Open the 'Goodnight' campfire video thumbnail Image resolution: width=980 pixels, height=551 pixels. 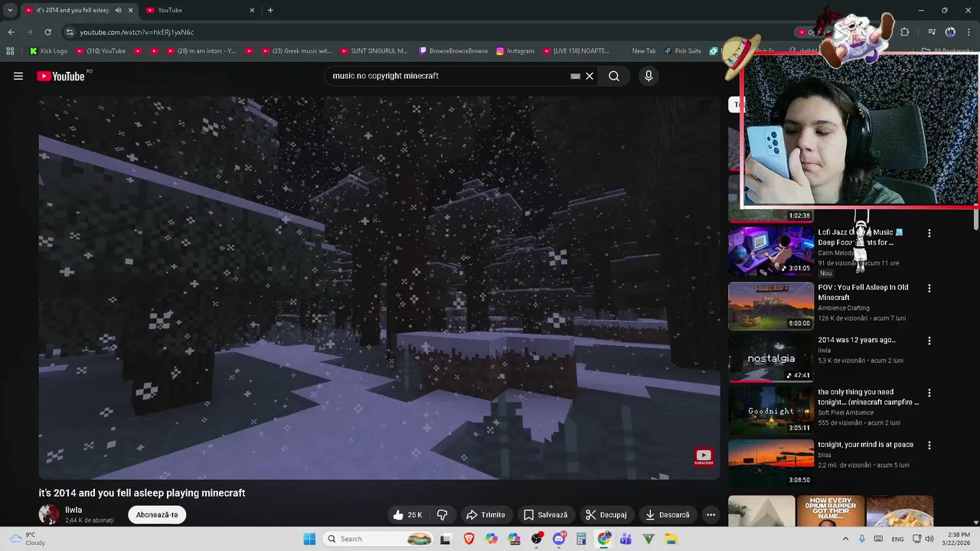[x=771, y=411]
